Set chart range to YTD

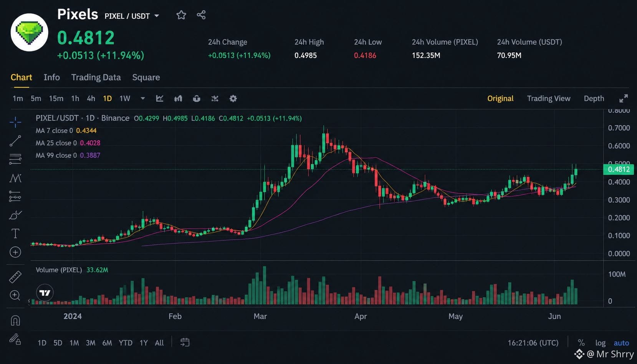(x=126, y=343)
